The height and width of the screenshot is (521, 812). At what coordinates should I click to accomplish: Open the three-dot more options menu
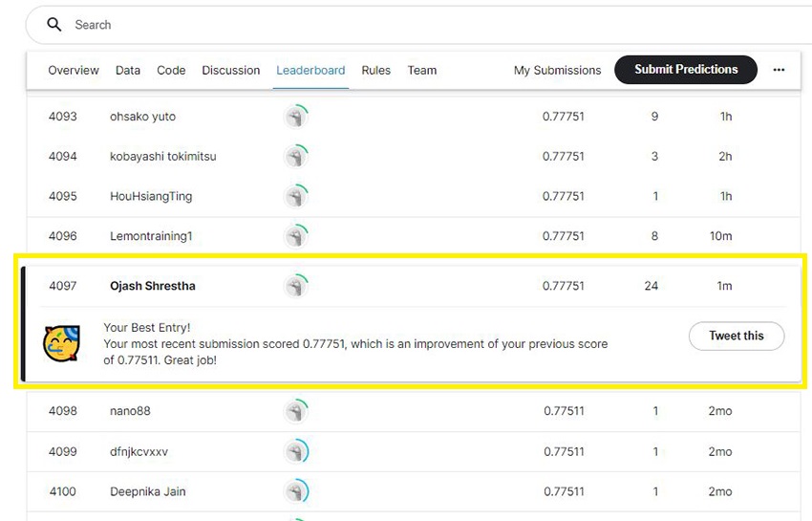click(779, 70)
